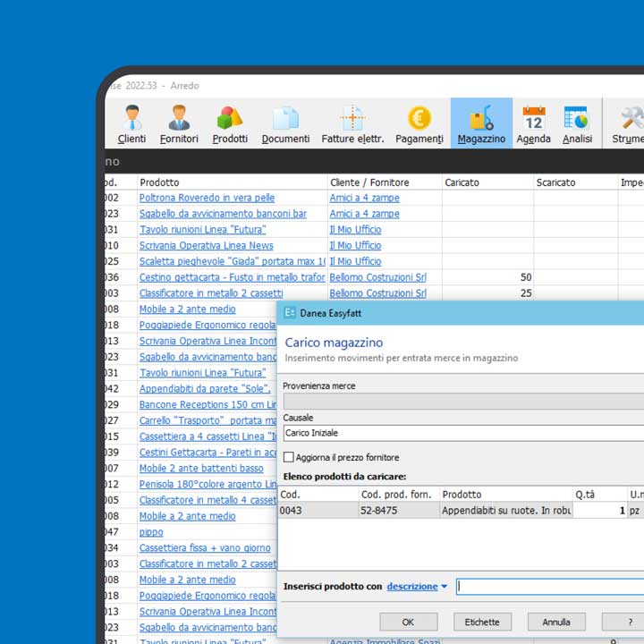
Task: Open 'Bellomo Costruzioni Srl' link with 50 loaded
Action: click(377, 277)
